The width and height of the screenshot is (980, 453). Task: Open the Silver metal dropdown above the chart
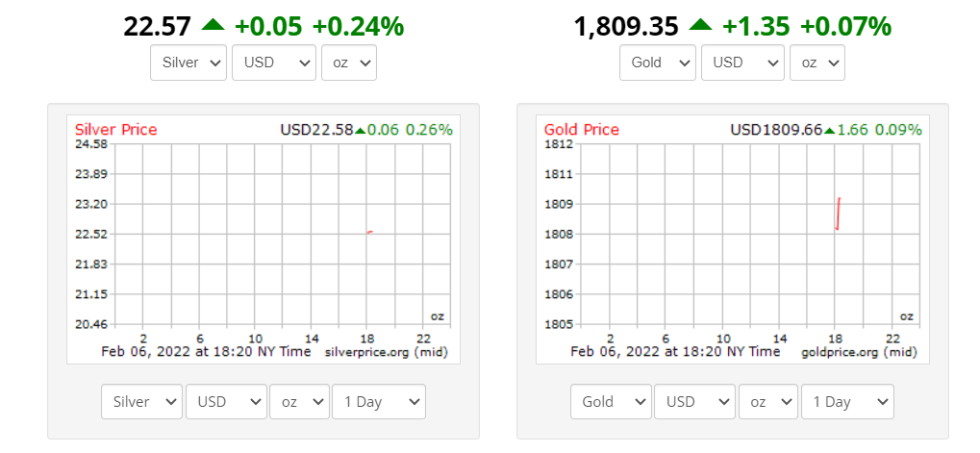[x=188, y=63]
